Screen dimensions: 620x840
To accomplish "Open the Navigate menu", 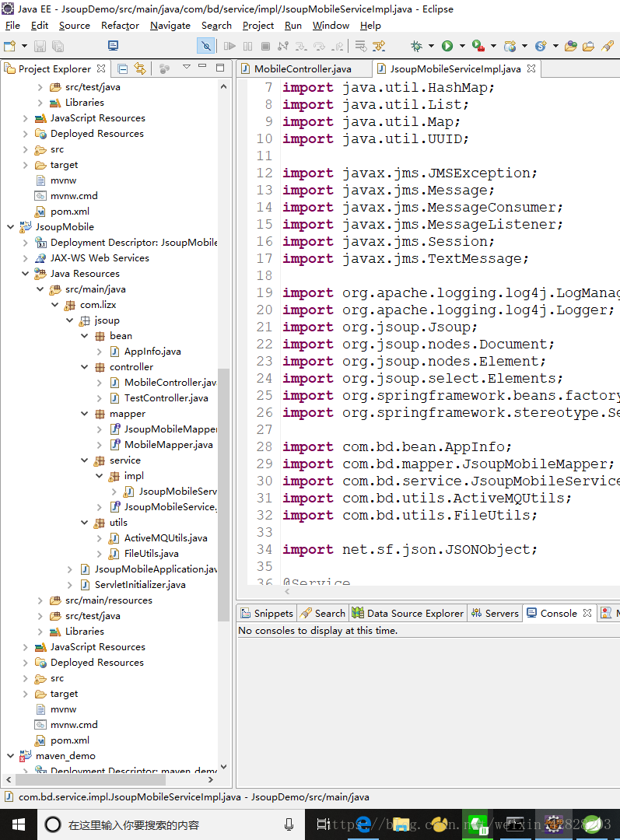I will (170, 25).
